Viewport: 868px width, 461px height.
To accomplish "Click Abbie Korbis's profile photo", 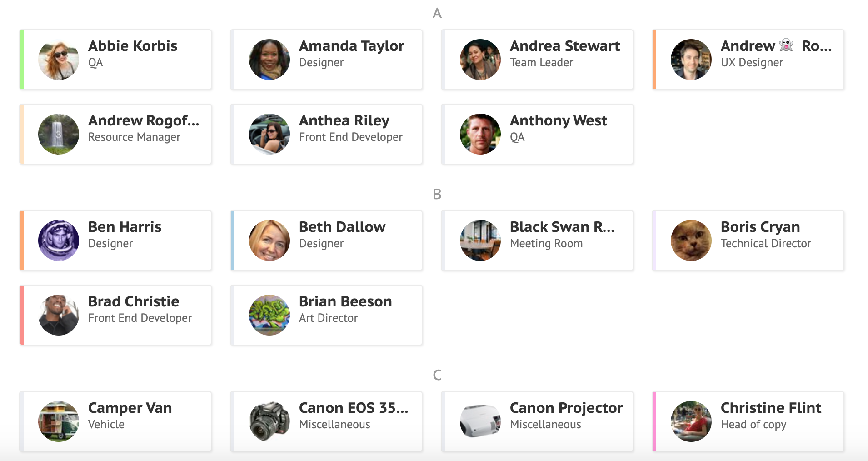I will click(59, 60).
